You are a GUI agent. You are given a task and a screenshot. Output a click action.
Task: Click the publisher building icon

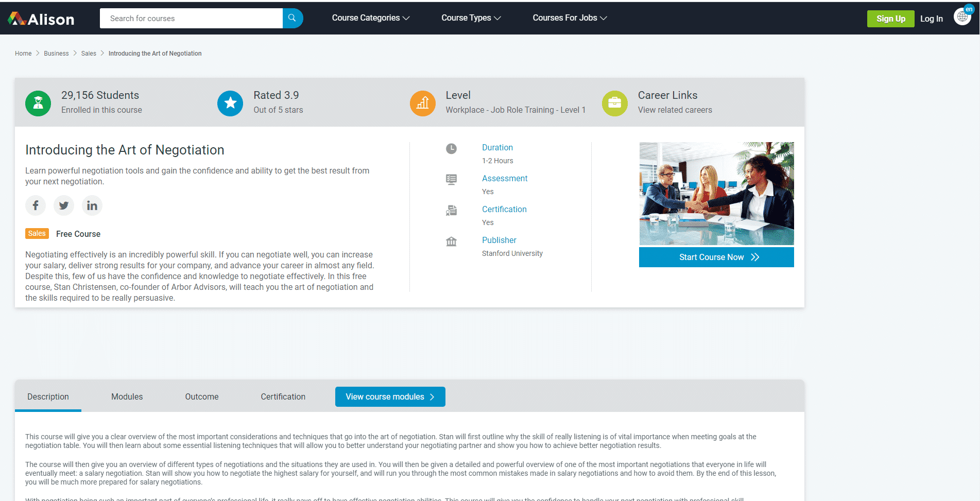[x=451, y=241]
